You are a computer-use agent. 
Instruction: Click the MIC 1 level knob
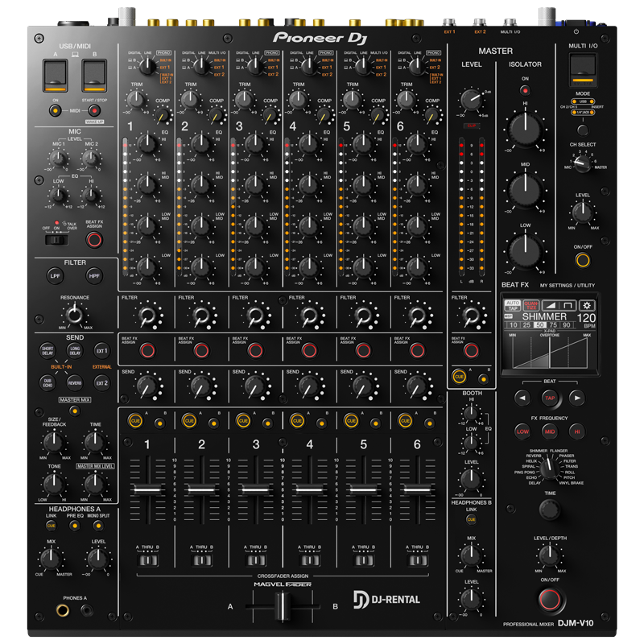(x=58, y=158)
